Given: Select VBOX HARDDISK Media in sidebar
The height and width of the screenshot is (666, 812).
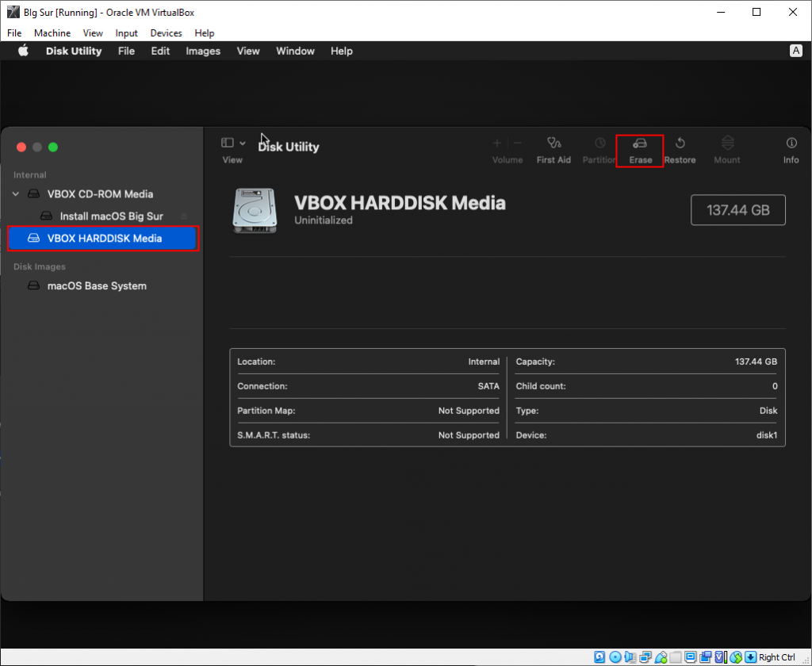Looking at the screenshot, I should pos(104,238).
